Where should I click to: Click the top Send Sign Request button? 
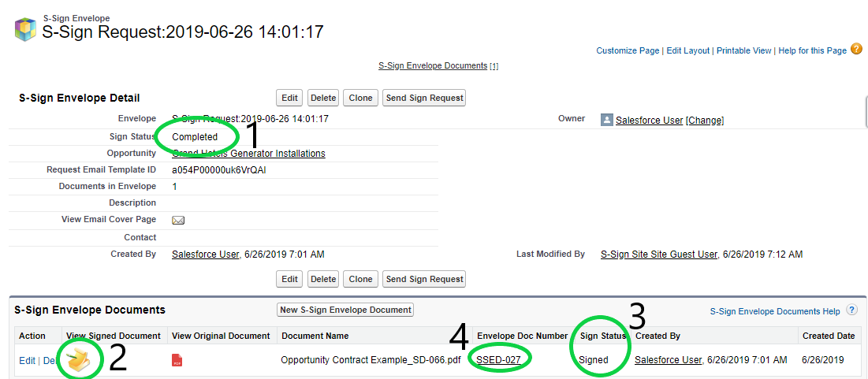(424, 98)
